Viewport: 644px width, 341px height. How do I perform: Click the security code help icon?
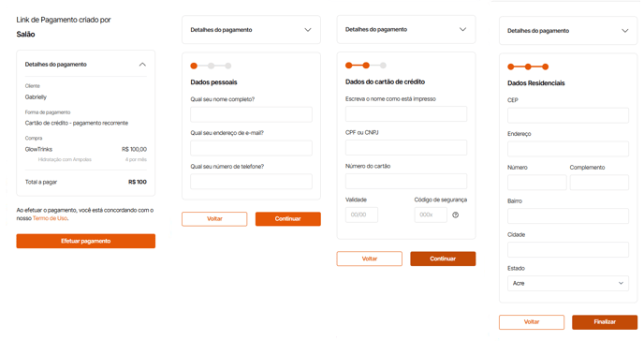(456, 215)
